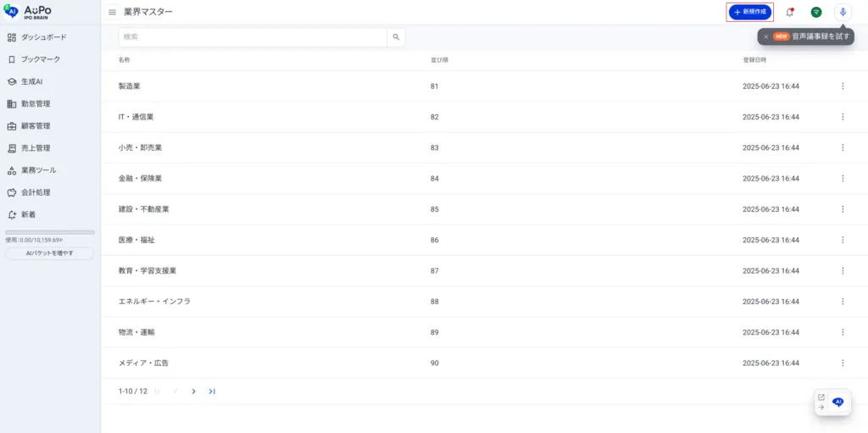Toggle the hamburger sidebar menu
Image resolution: width=868 pixels, height=433 pixels.
(x=113, y=12)
